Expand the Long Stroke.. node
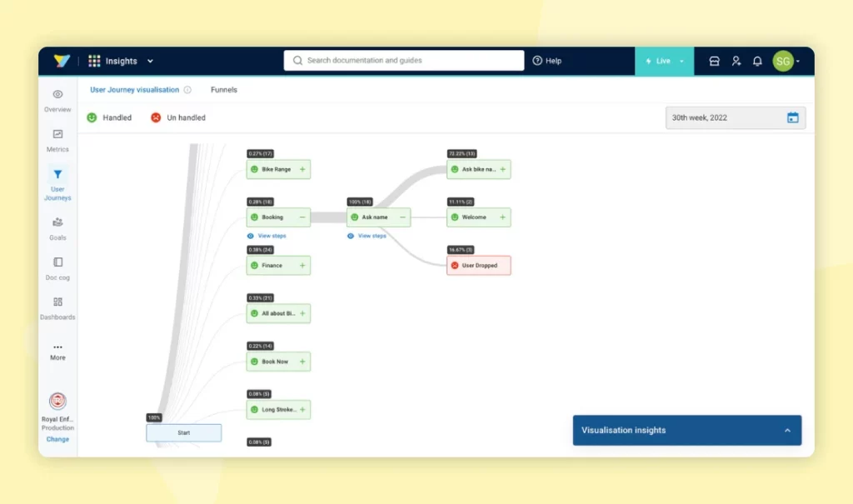 click(302, 409)
